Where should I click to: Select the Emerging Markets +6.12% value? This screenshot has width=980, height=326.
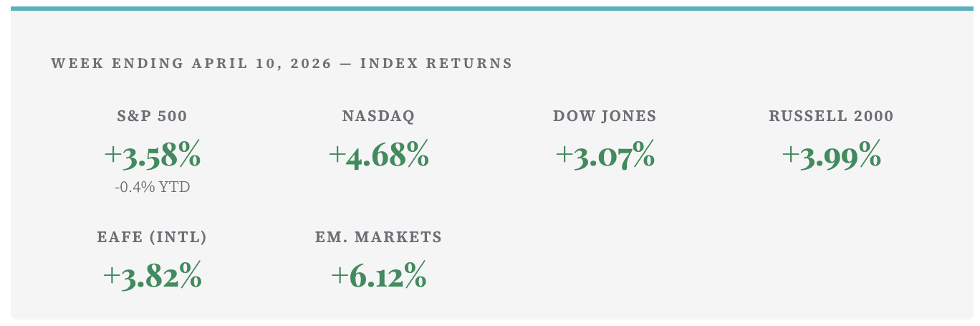pos(378,276)
